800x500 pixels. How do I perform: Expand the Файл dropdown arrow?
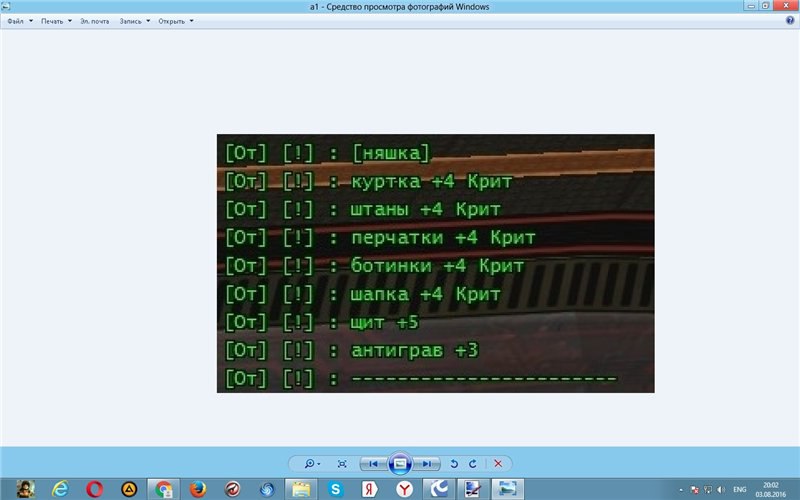point(31,21)
